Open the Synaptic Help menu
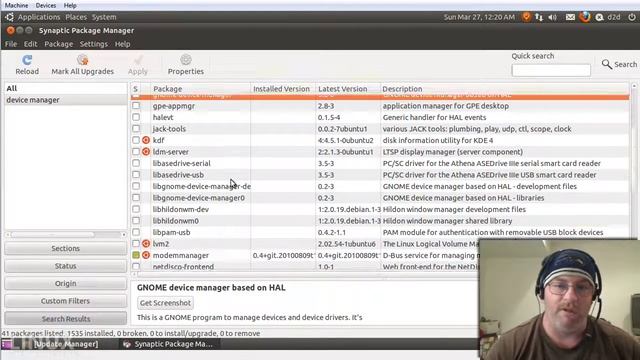Screen dimensions: 640x360 122,44
